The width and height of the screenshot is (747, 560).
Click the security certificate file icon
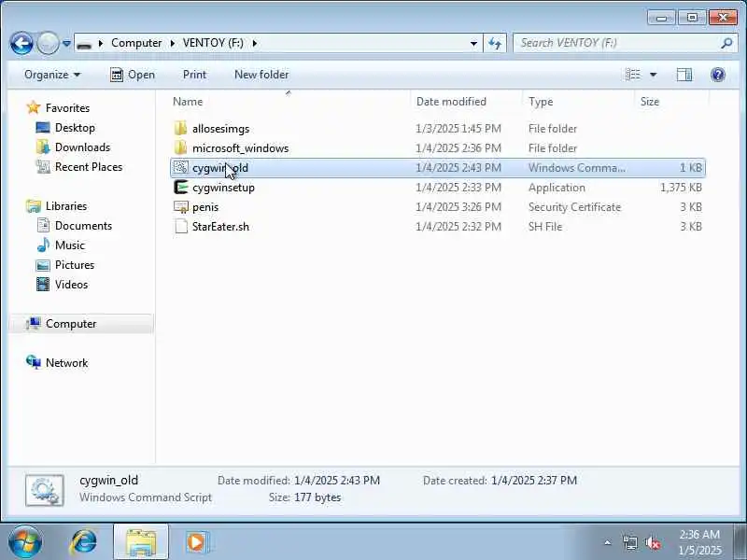[x=181, y=207]
